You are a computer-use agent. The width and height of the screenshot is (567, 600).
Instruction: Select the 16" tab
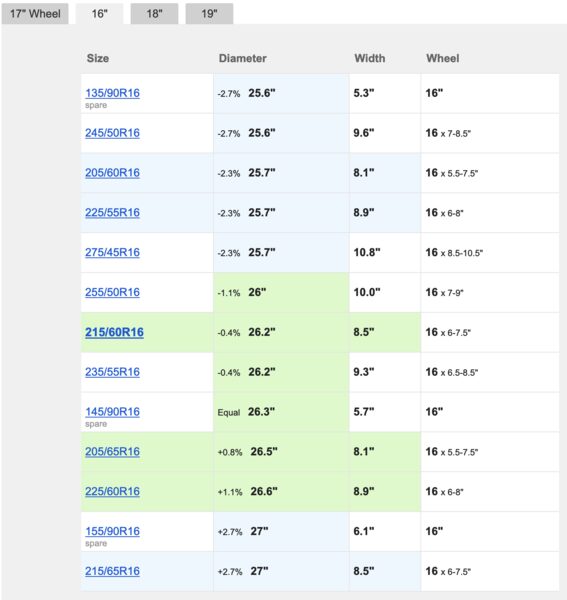[99, 14]
